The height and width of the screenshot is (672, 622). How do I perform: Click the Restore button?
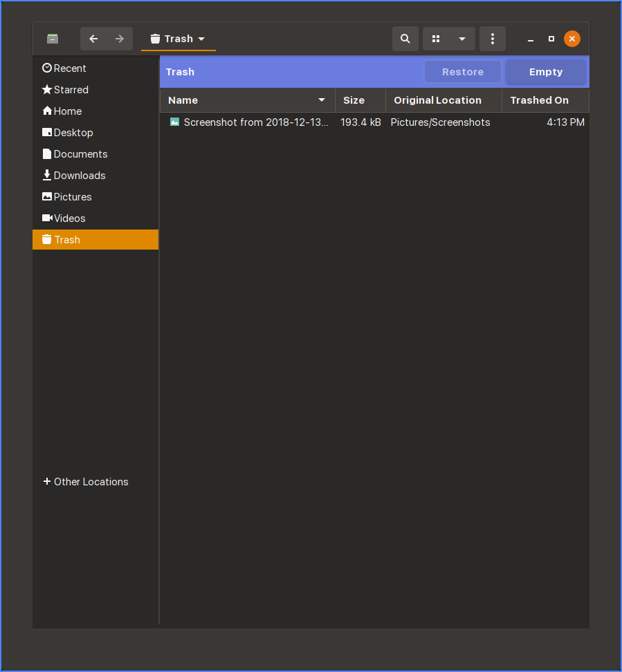click(x=462, y=72)
